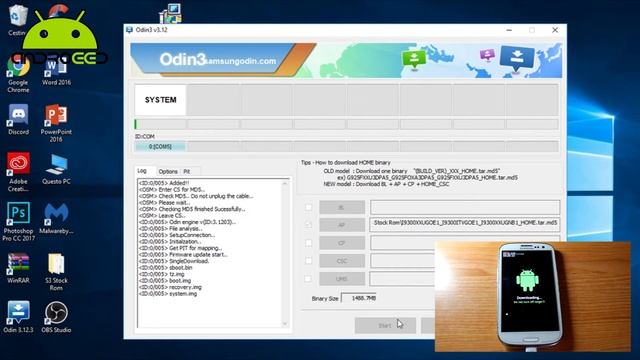This screenshot has width=640, height=360.
Task: Click the BL file path field
Action: [x=465, y=207]
